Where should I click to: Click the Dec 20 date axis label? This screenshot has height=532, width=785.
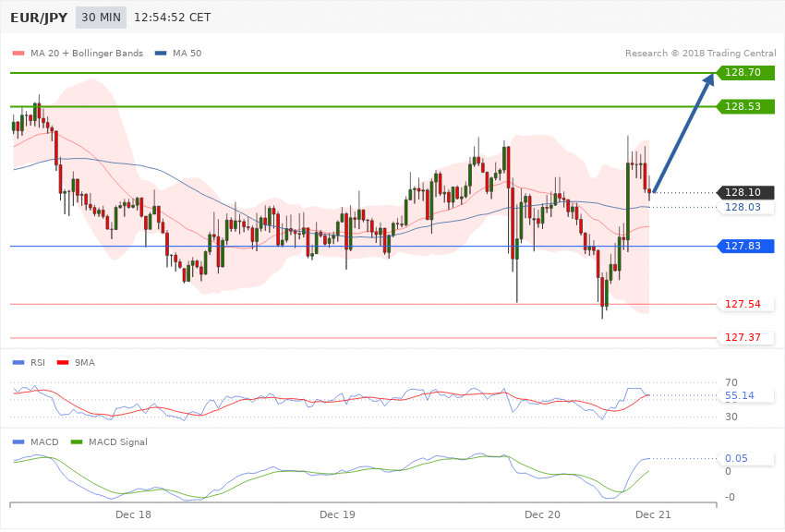[x=543, y=514]
